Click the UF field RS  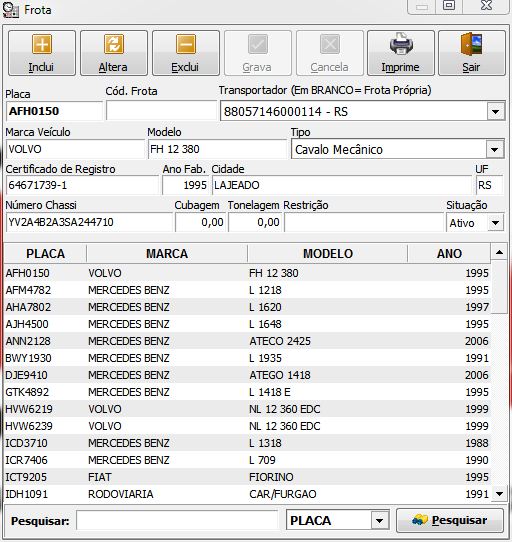click(x=489, y=185)
